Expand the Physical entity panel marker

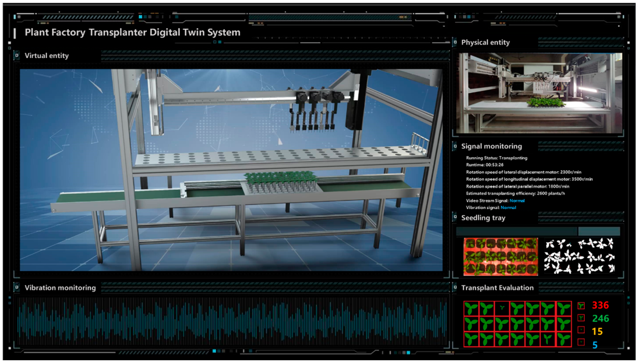[455, 42]
